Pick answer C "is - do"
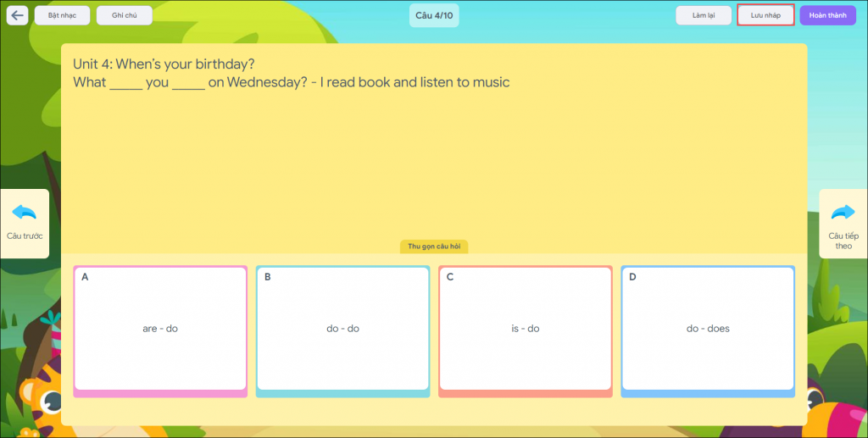 point(526,329)
